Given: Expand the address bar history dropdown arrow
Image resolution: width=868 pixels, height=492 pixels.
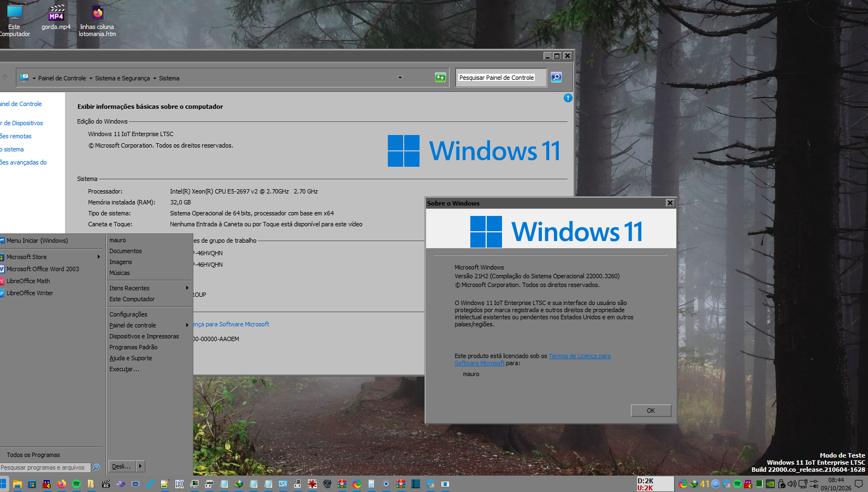Looking at the screenshot, I should pos(400,78).
